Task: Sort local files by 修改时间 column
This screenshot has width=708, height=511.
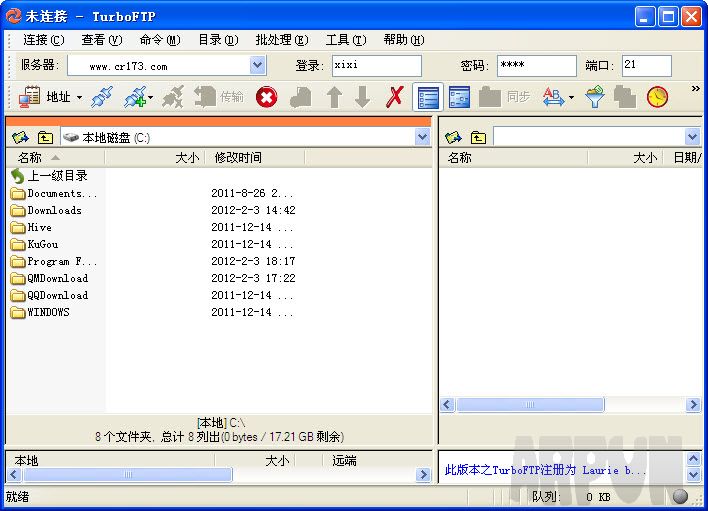Action: pos(255,158)
